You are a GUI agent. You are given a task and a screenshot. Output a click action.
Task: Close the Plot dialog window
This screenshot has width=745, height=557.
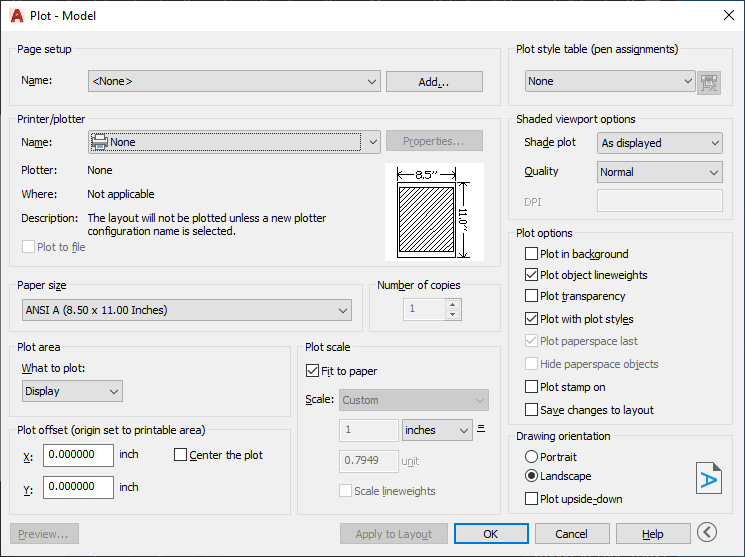pos(727,16)
